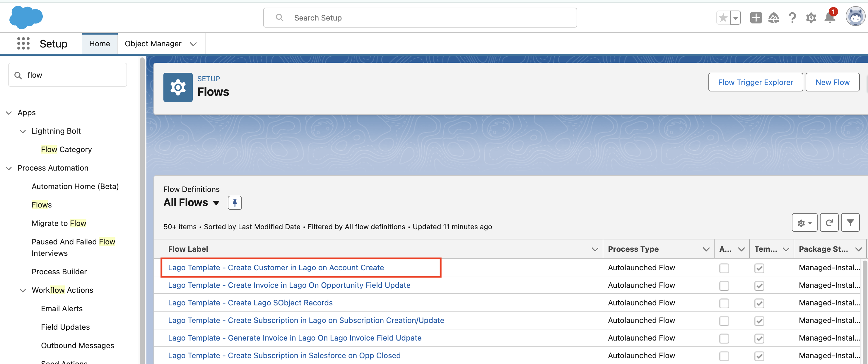Open Create Subscription in Lago on Subscription Creation/Update
868x364 pixels.
306,320
